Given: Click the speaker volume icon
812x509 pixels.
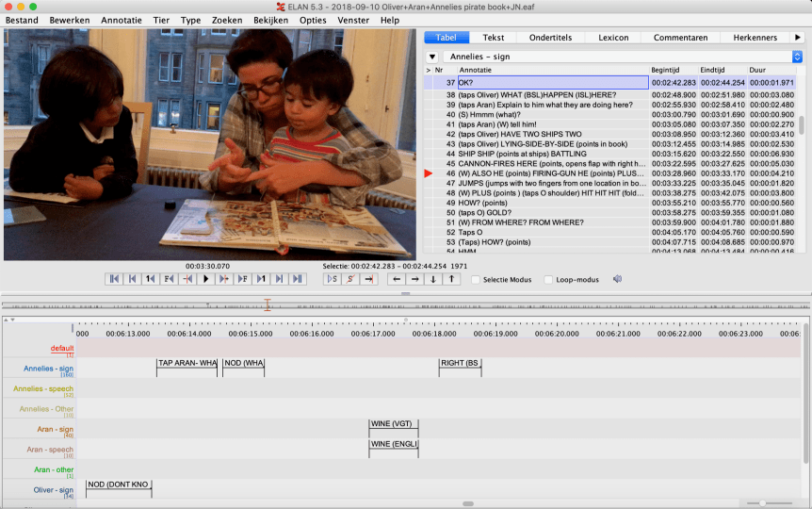Looking at the screenshot, I should [618, 279].
